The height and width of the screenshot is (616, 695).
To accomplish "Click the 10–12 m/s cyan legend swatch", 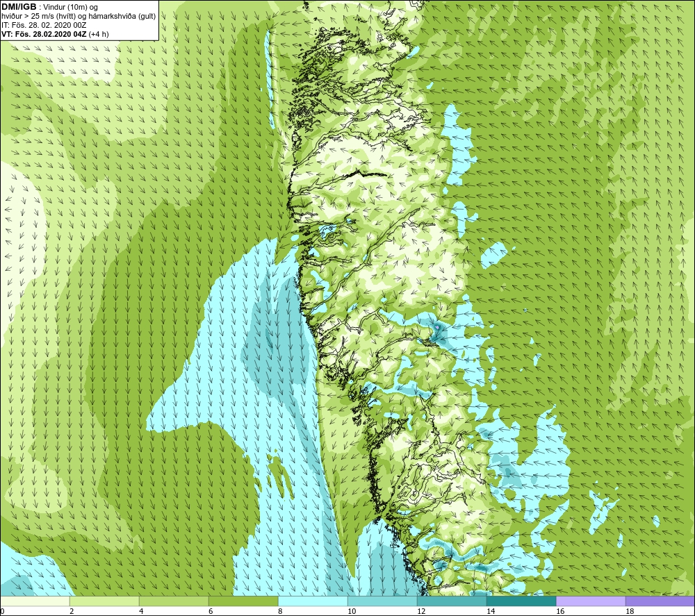I will click(x=382, y=601).
